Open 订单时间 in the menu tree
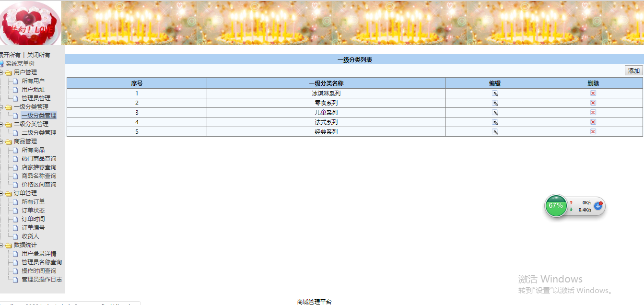Screen dimensions: 644x305 [x=33, y=219]
